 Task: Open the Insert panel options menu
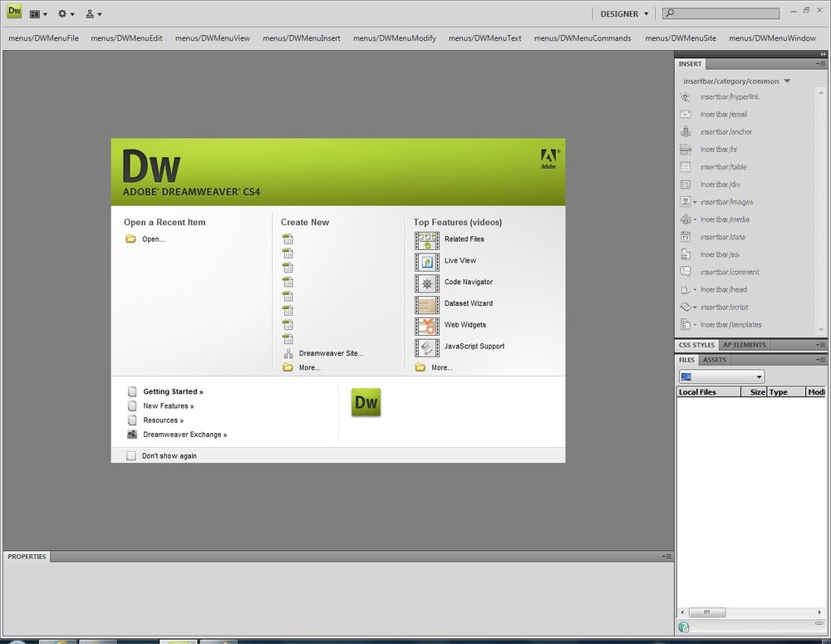tap(820, 64)
